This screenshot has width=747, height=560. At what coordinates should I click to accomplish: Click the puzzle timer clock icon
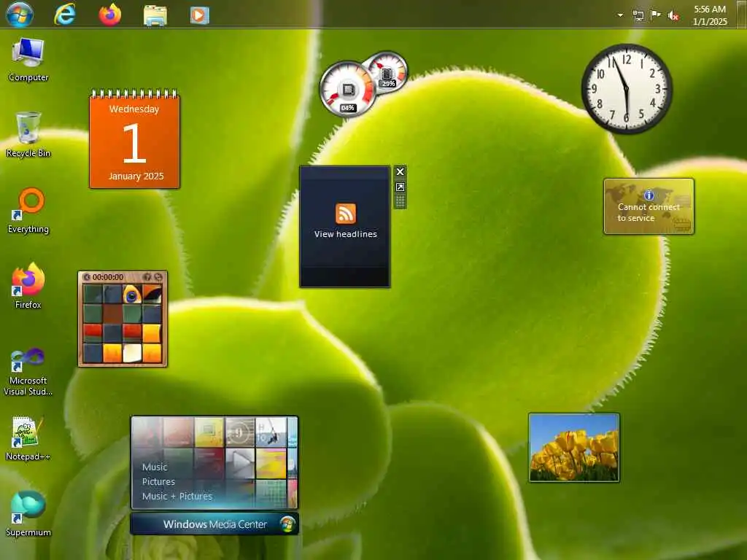coord(87,276)
